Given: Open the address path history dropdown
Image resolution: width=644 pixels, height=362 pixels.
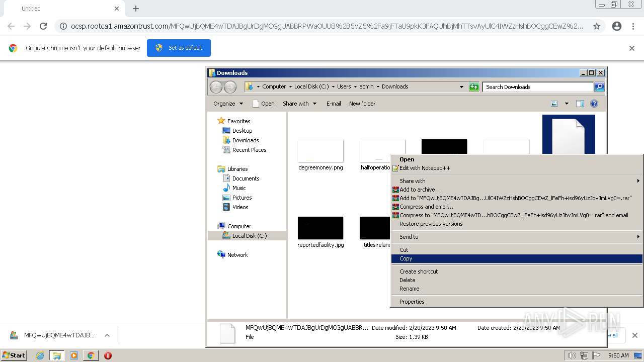Looking at the screenshot, I should pyautogui.click(x=461, y=87).
